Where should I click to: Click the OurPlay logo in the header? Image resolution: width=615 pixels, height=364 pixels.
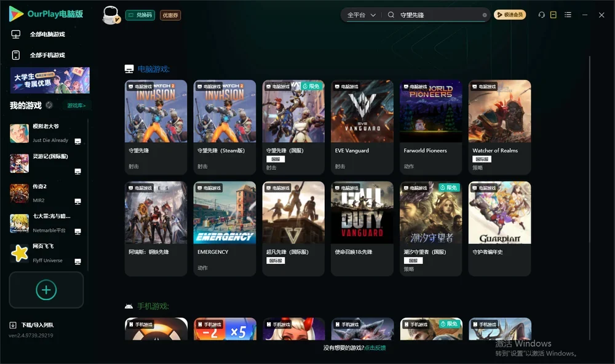[46, 14]
